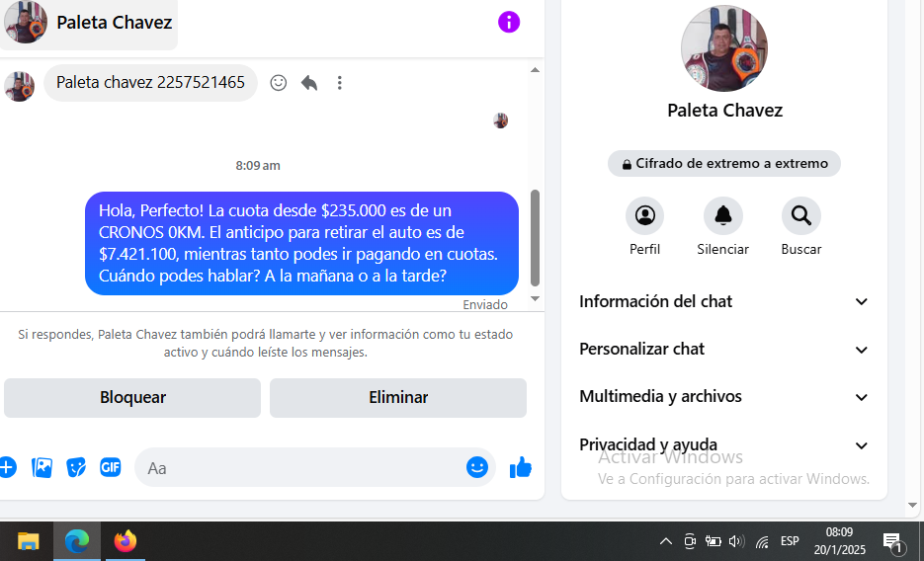Mute notifications with Silenciar bell
The width and height of the screenshot is (924, 561).
[722, 215]
